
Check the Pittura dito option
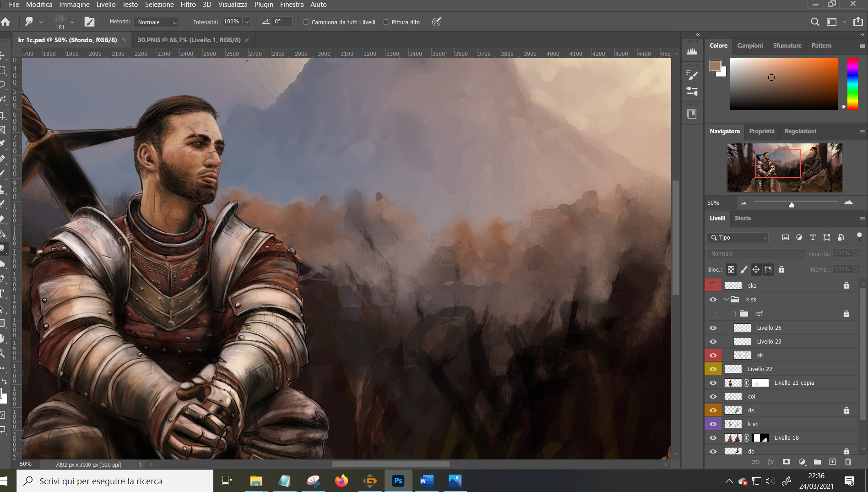[386, 22]
